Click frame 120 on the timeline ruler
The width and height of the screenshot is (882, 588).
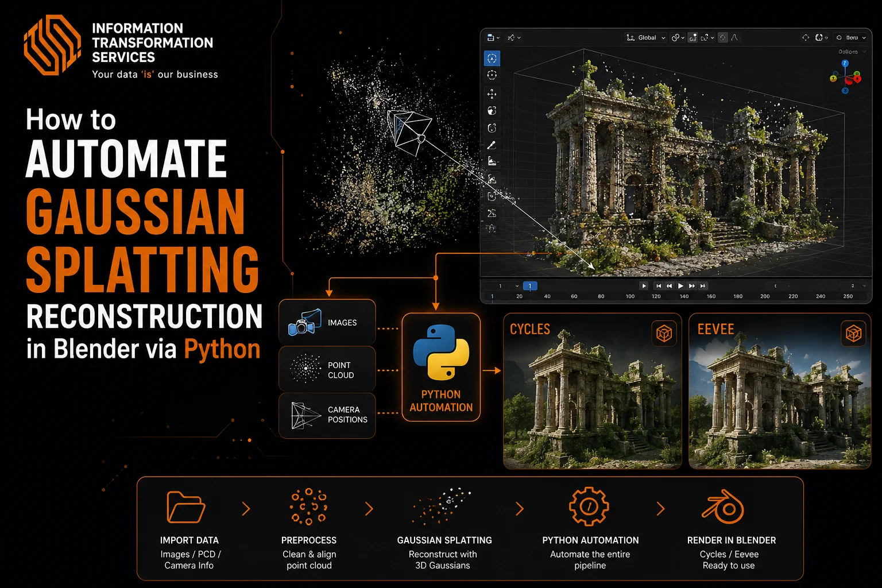(656, 297)
